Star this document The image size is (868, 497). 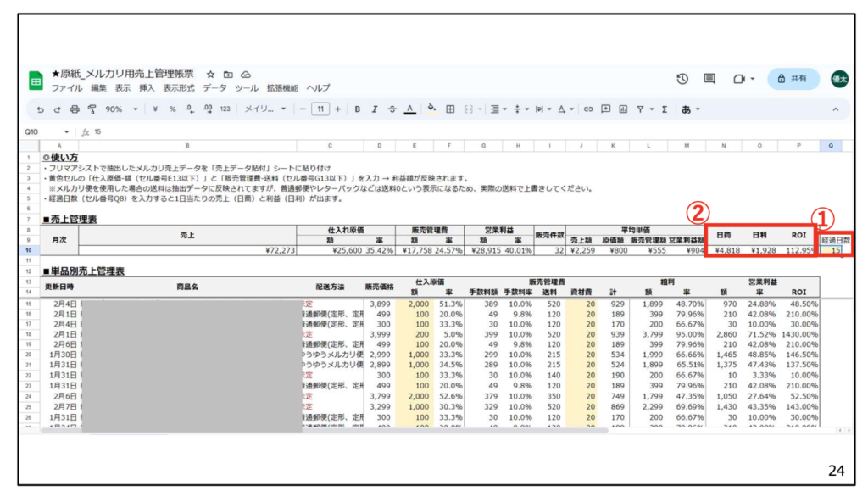(x=211, y=75)
